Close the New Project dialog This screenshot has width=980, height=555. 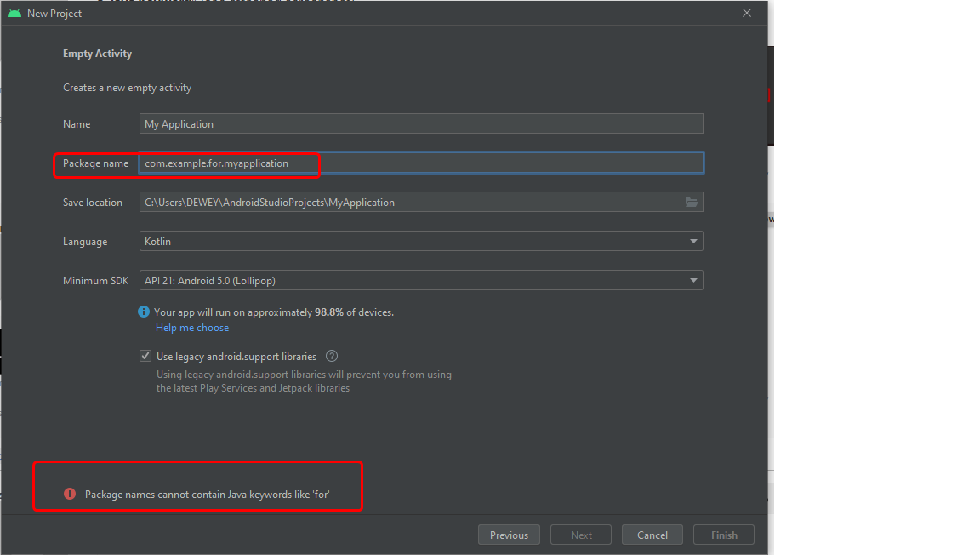[x=747, y=13]
